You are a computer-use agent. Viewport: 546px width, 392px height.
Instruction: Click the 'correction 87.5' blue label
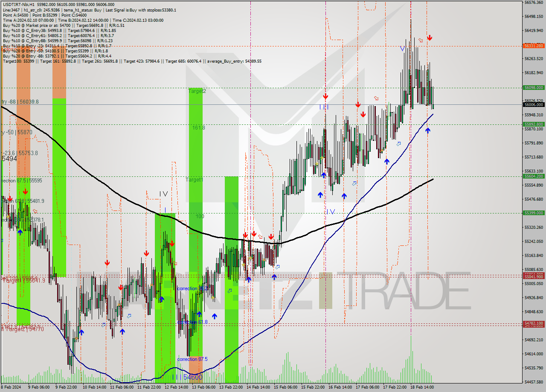tap(192, 359)
